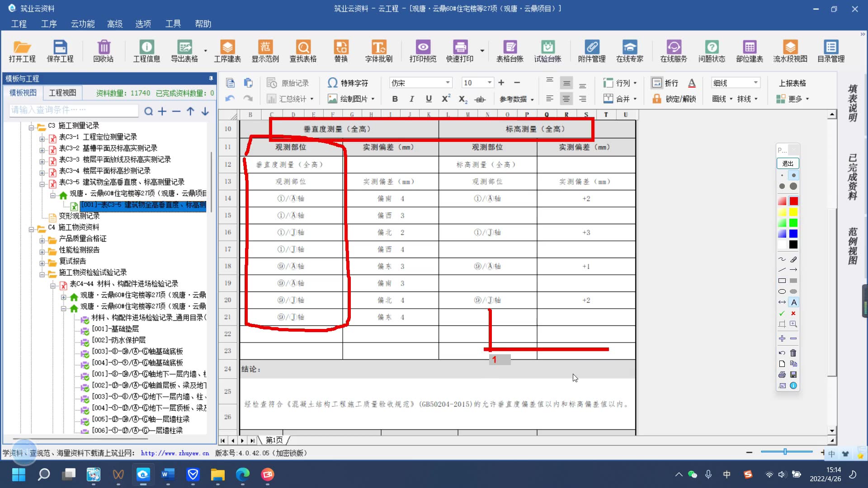Image resolution: width=868 pixels, height=488 pixels.
Task: Toggle italic formatting button
Action: click(x=411, y=99)
